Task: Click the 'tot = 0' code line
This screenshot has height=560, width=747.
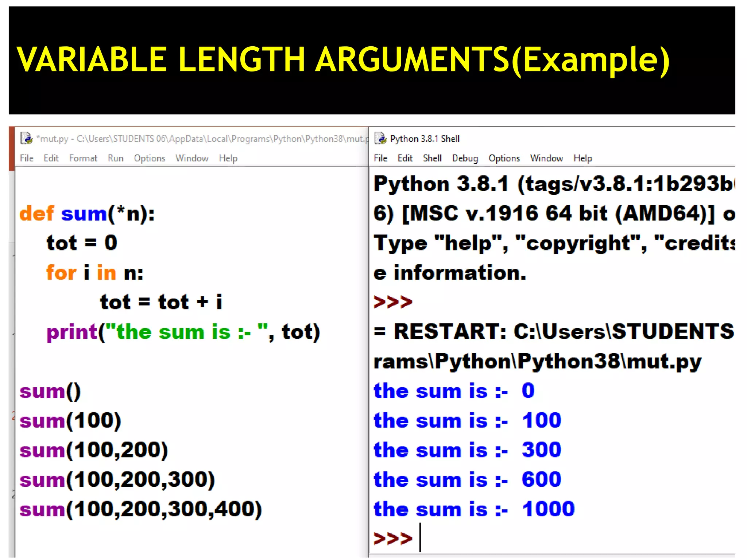Action: [82, 243]
